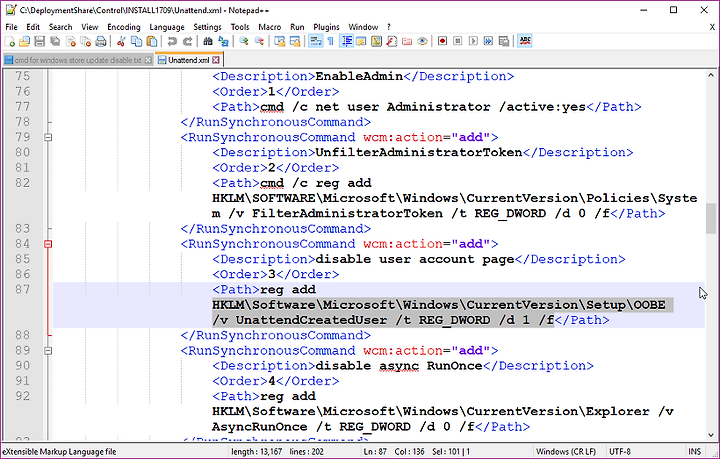720x459 pixels.
Task: Click the vertical scrollbar thumb
Action: 711,218
